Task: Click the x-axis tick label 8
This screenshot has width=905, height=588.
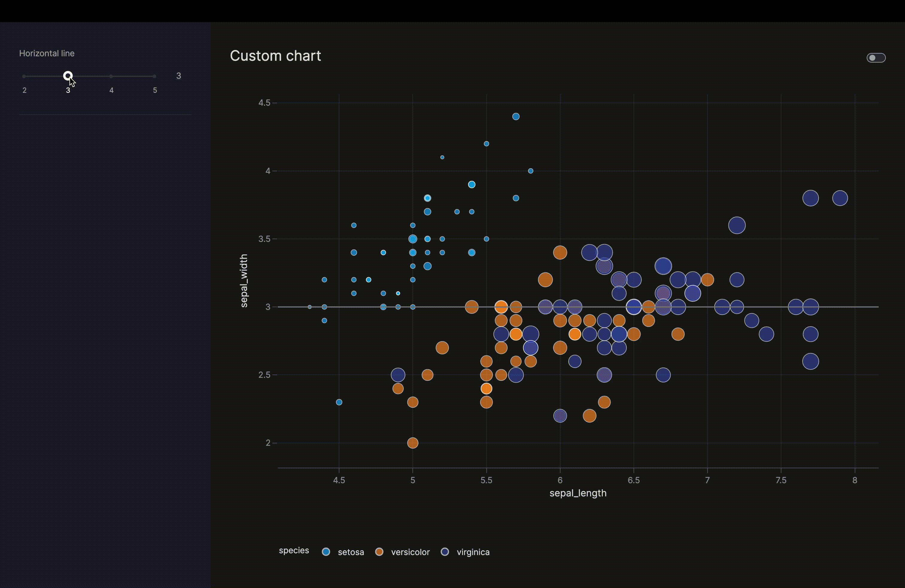Action: [855, 480]
